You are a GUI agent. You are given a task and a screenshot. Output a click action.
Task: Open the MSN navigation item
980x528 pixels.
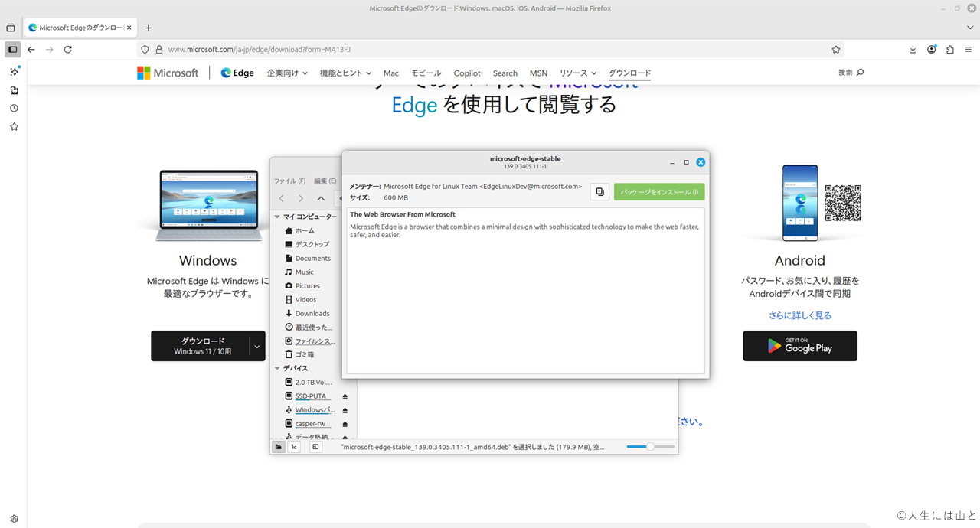(538, 73)
